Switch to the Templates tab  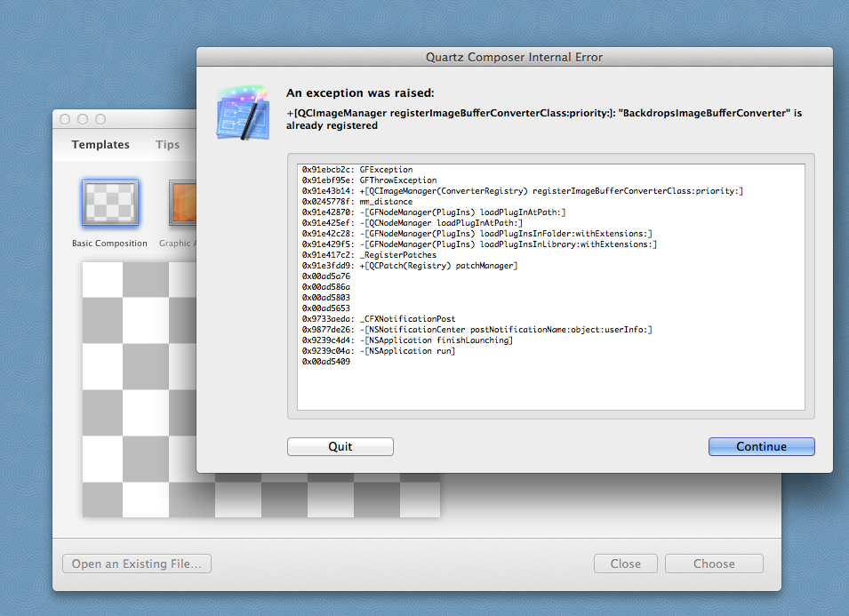[100, 145]
